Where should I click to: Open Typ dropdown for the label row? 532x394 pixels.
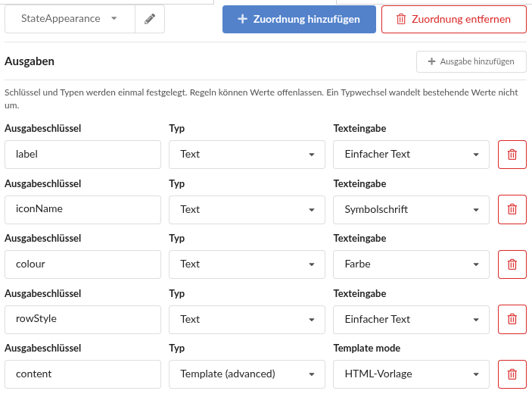[x=247, y=155]
